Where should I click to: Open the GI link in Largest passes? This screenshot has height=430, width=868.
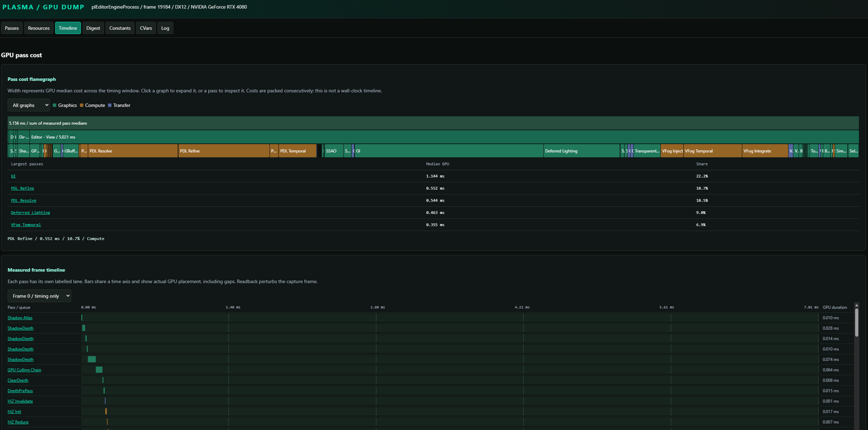[14, 176]
